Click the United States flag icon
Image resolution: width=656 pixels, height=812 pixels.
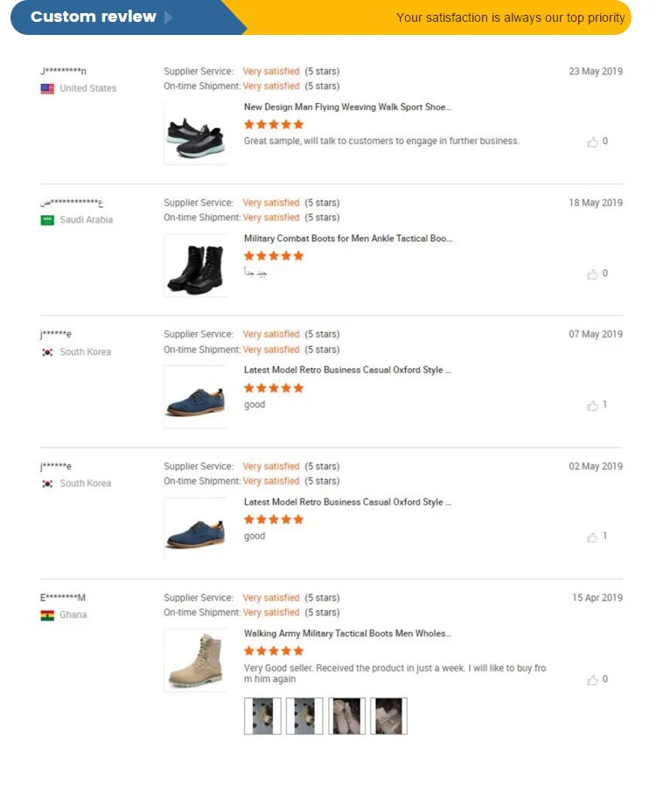coord(47,88)
